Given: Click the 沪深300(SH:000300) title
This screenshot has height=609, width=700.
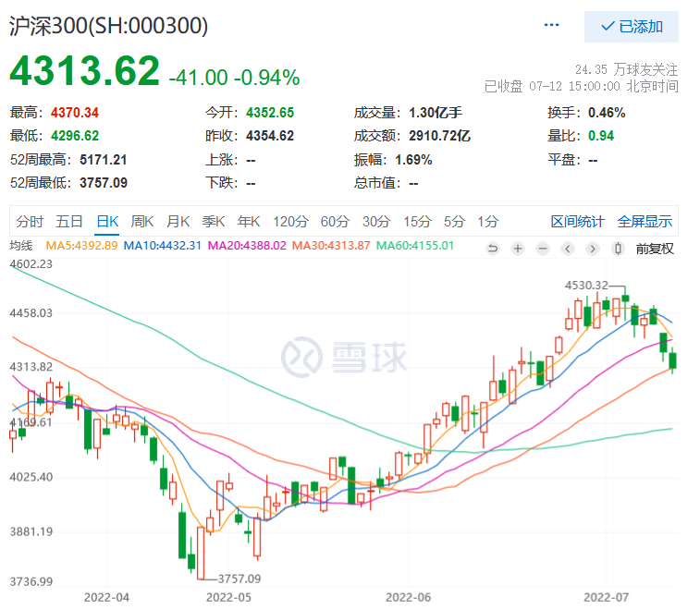Looking at the screenshot, I should pyautogui.click(x=108, y=26).
